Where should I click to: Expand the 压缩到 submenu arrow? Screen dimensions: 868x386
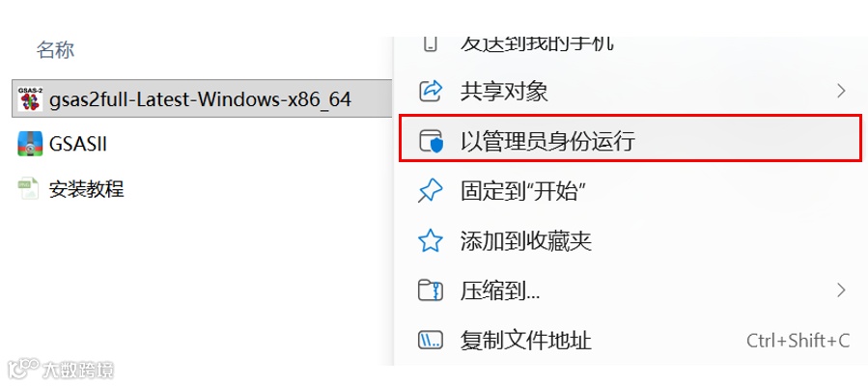click(841, 289)
